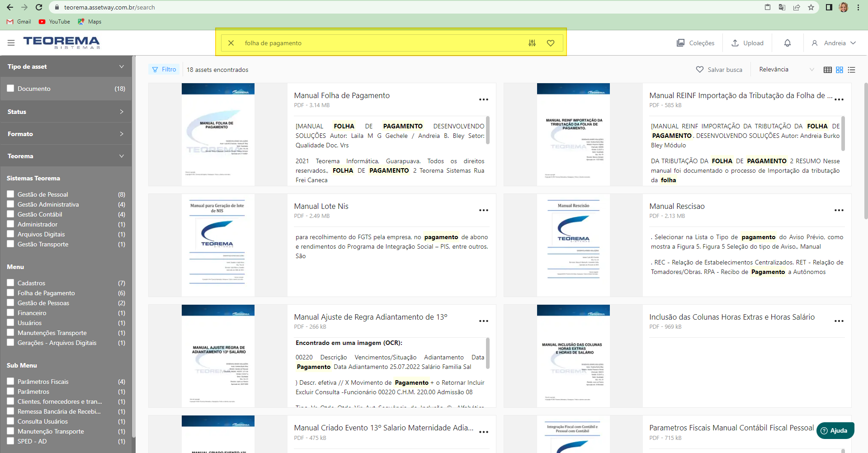Screen dimensions: 868x453
Task: Click the browser address bar URL
Action: click(x=109, y=7)
